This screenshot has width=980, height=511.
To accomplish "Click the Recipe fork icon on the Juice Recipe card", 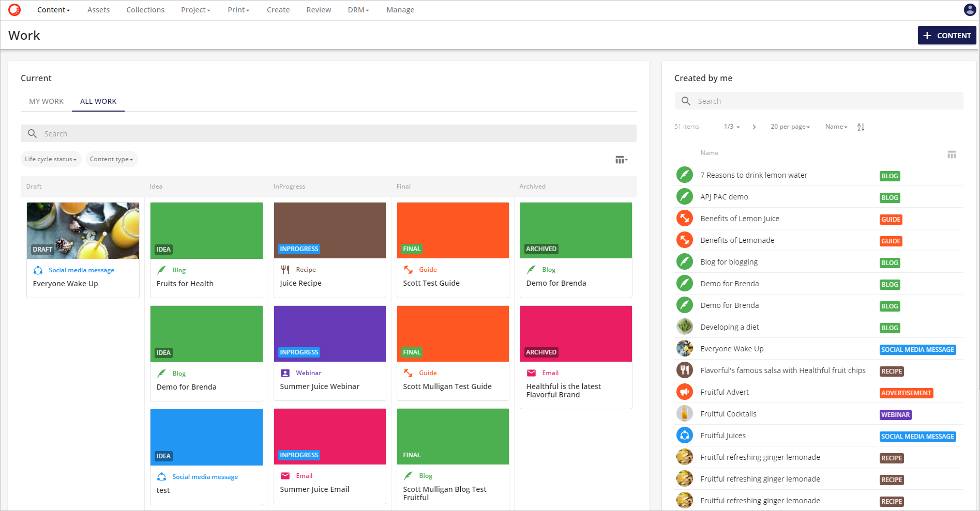I will tap(285, 269).
